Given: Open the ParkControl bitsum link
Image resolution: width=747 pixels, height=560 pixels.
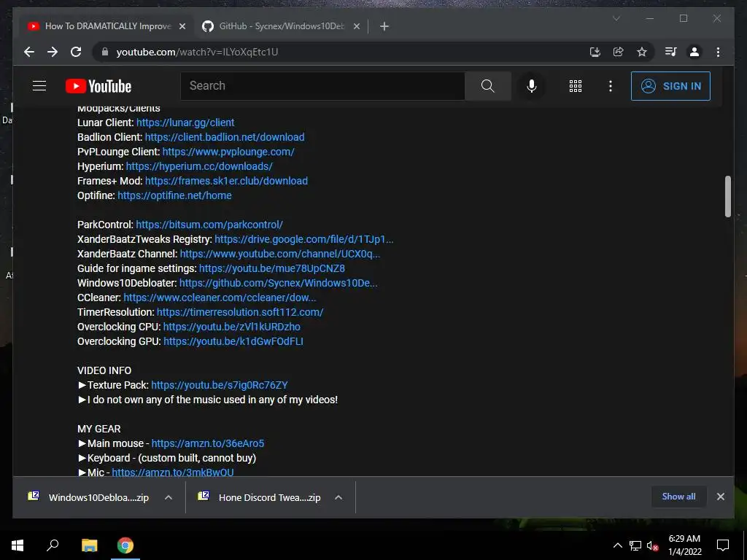Looking at the screenshot, I should (x=209, y=225).
